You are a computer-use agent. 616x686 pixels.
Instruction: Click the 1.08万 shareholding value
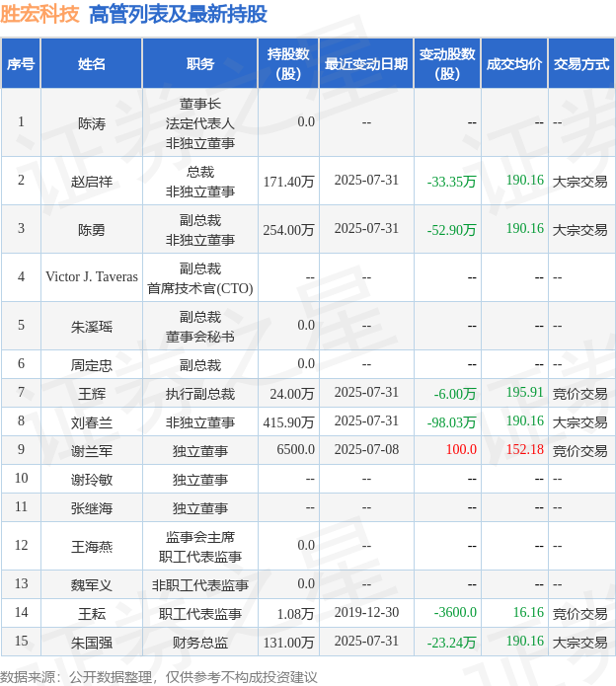click(296, 613)
